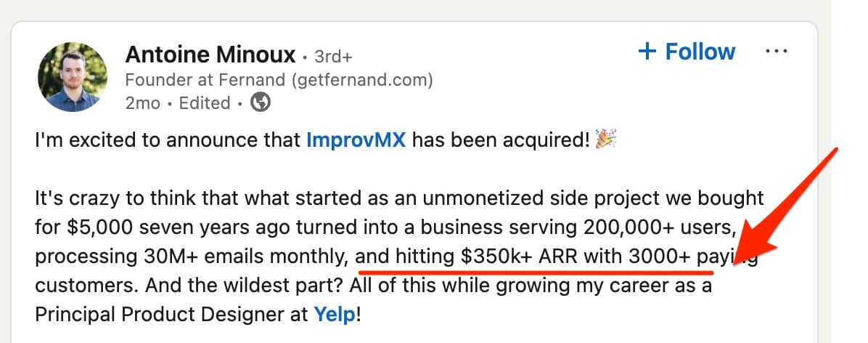Click the red underline beneath the ARR text

(x=536, y=271)
